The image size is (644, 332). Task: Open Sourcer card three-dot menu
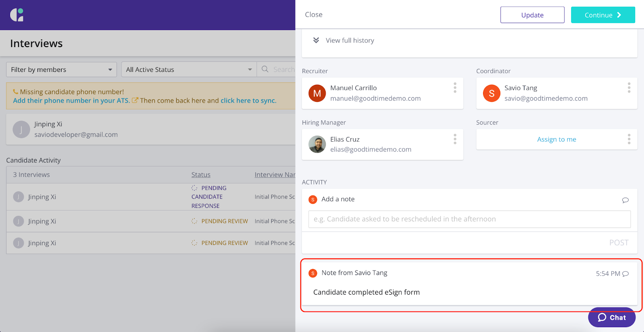[x=629, y=139]
